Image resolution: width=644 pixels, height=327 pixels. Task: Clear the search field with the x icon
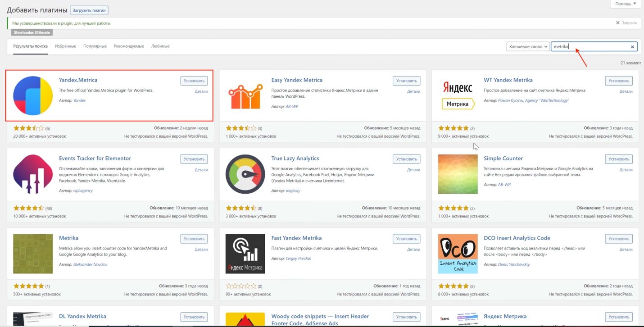click(x=632, y=47)
